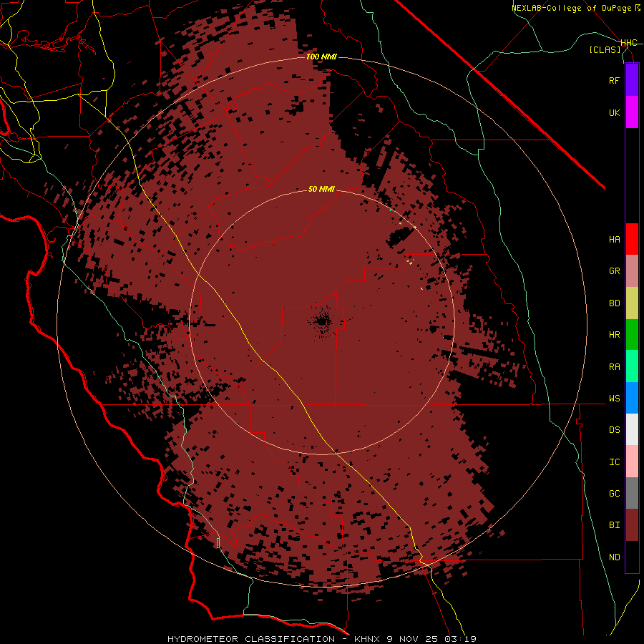Viewport: 644px width, 644px height.
Task: Click the HA red legend swatch
Action: point(632,239)
